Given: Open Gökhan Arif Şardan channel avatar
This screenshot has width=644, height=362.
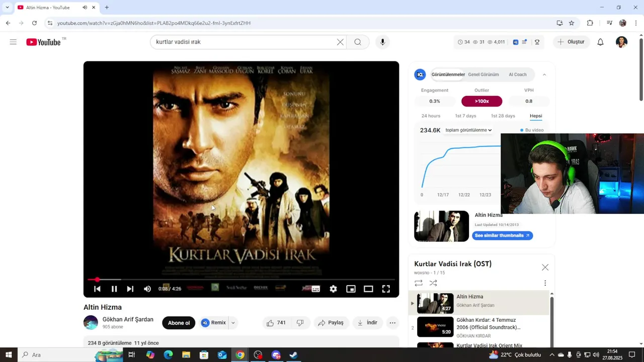Looking at the screenshot, I should (91, 323).
